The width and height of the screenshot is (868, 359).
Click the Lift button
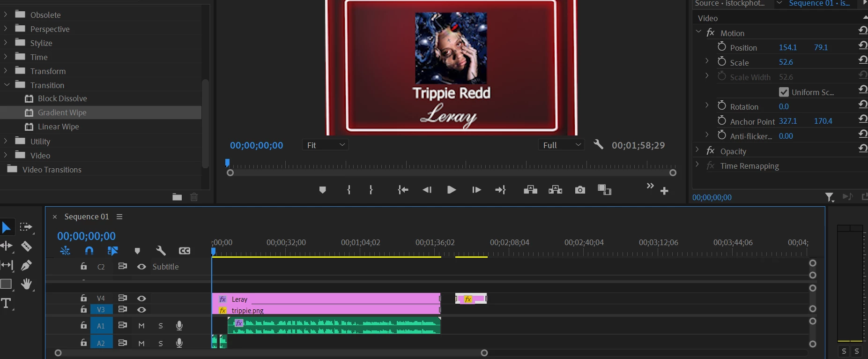[530, 190]
